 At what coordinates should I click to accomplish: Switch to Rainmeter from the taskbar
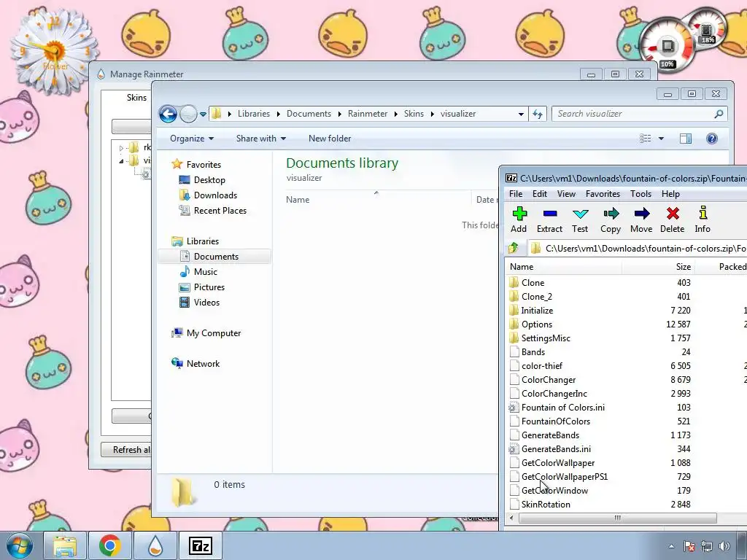pyautogui.click(x=155, y=545)
